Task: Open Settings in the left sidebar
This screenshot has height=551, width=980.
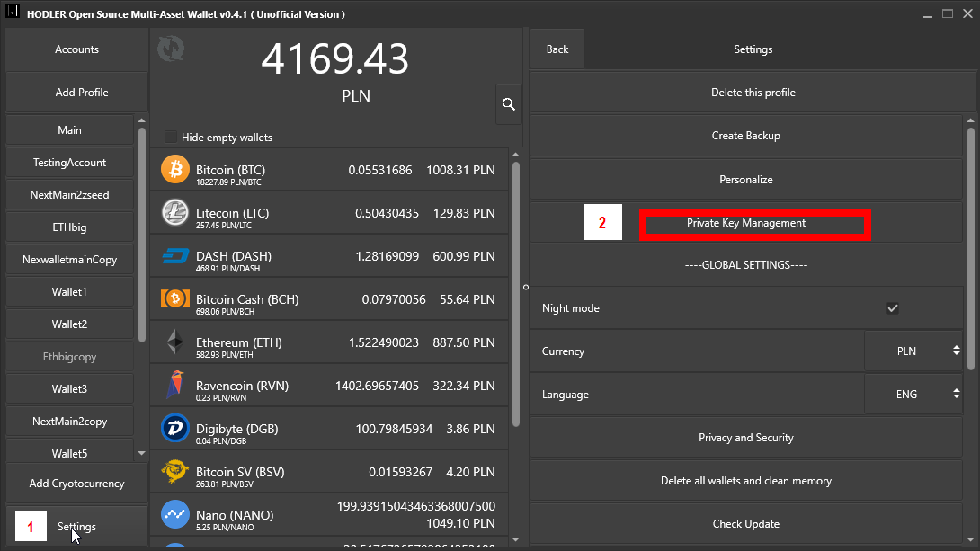Action: click(x=77, y=527)
